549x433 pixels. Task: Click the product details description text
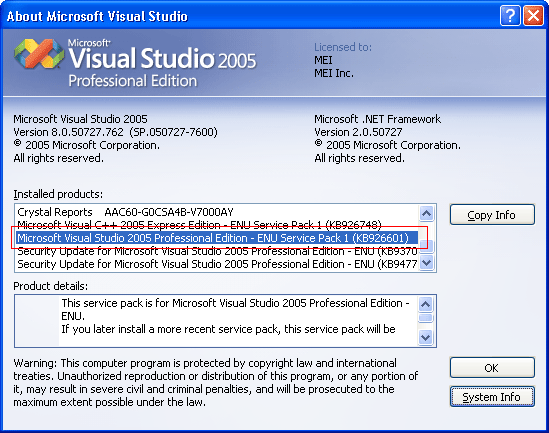235,316
